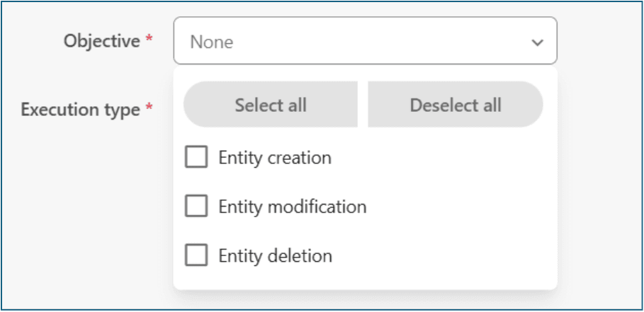
Task: Click the None placeholder text in Objective
Action: pos(211,42)
